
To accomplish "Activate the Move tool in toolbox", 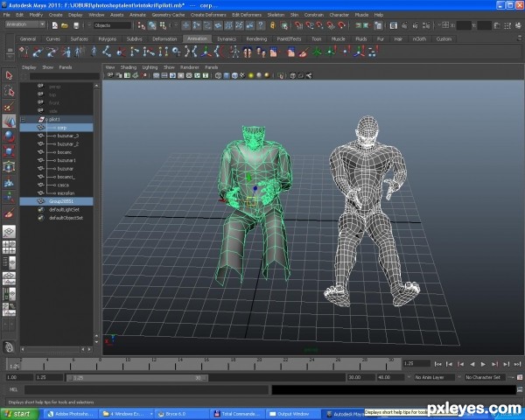I will [9, 122].
